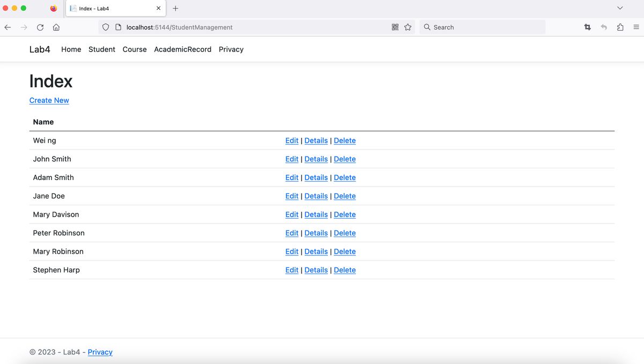
Task: Open the Student nav item
Action: tap(102, 49)
